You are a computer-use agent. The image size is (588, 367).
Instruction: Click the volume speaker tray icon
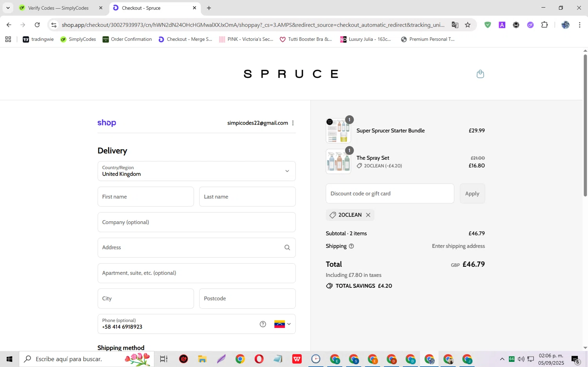point(521,359)
